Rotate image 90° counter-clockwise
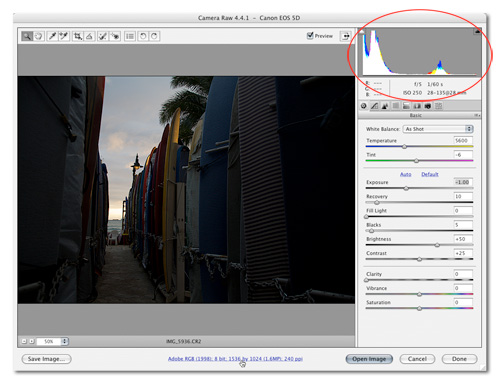 pyautogui.click(x=143, y=36)
